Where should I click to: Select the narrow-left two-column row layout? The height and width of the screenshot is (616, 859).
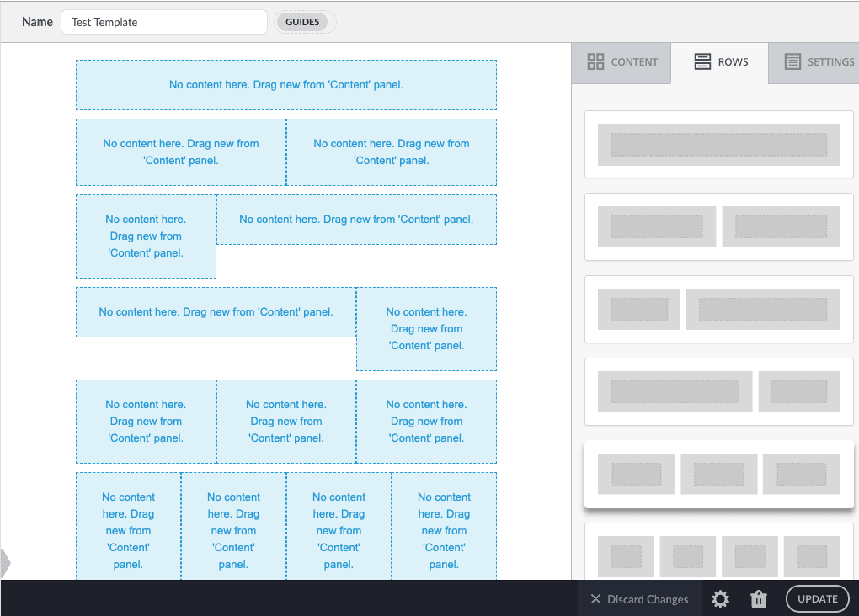click(x=718, y=309)
